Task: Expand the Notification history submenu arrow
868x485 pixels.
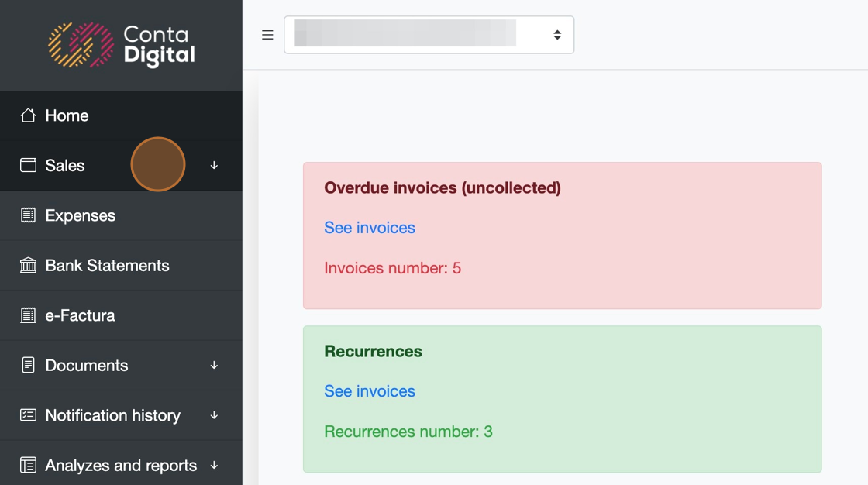Action: tap(214, 415)
